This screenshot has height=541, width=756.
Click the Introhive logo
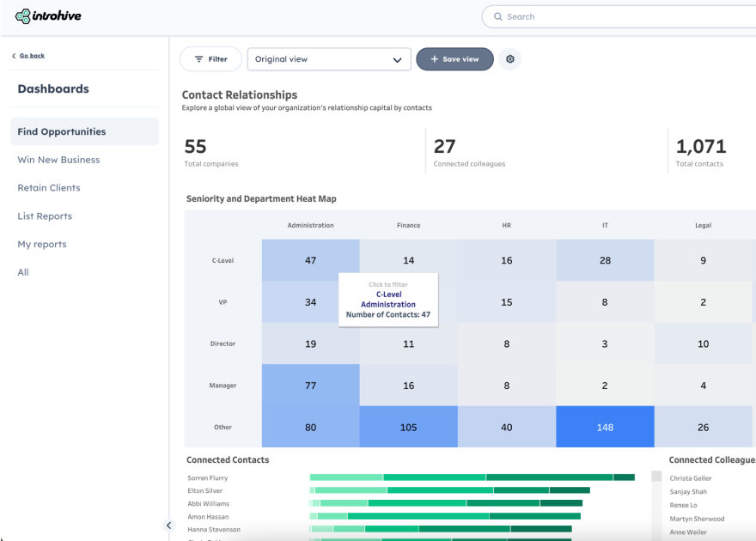click(47, 15)
